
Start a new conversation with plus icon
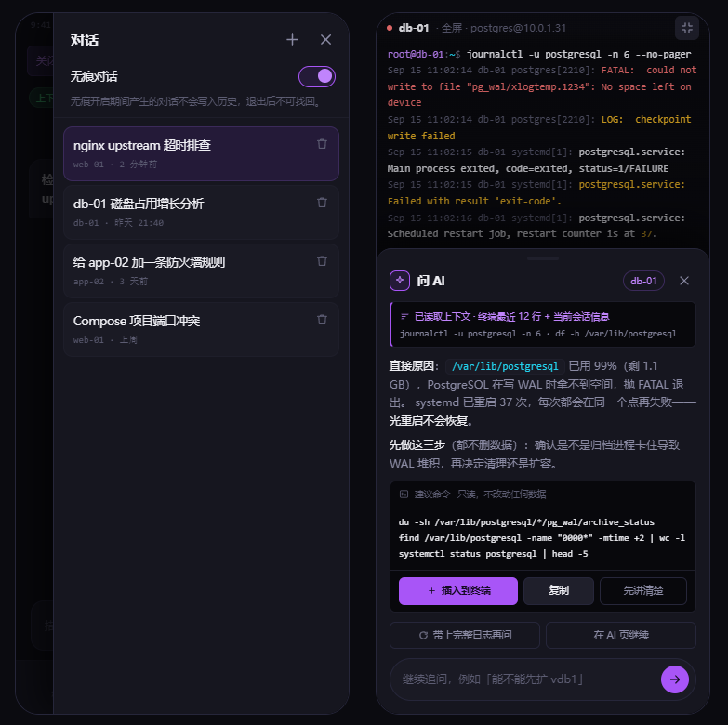coord(292,40)
